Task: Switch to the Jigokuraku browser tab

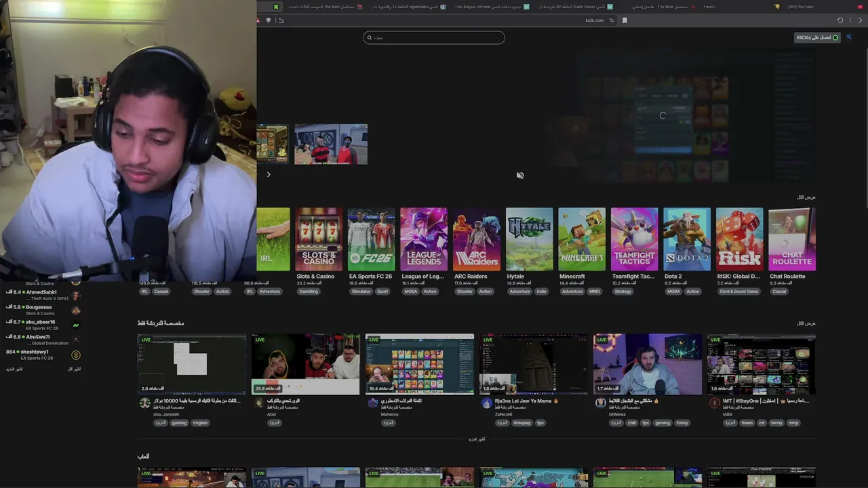Action: (409, 7)
